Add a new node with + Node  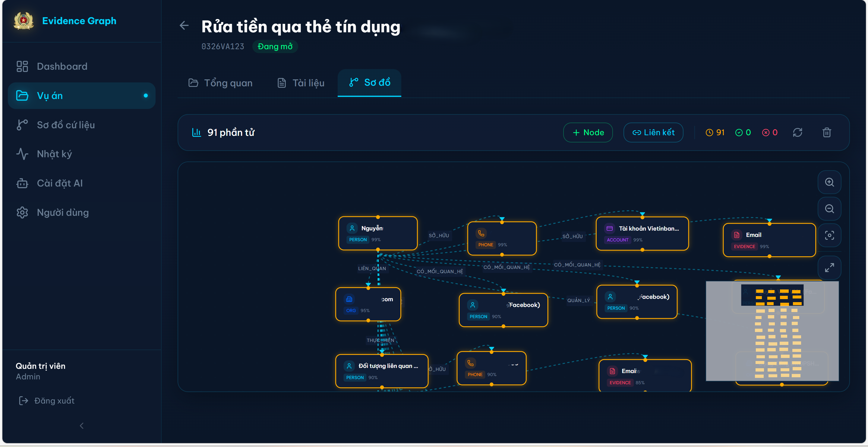588,133
